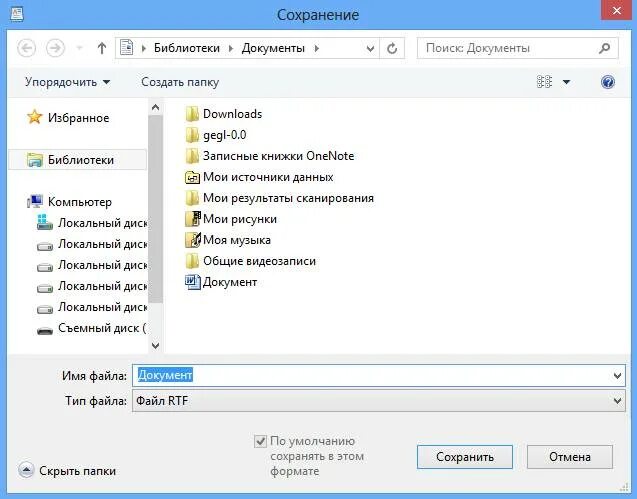637x499 pixels.
Task: Click the Библиотеки library icon in sidebar
Action: tap(35, 160)
